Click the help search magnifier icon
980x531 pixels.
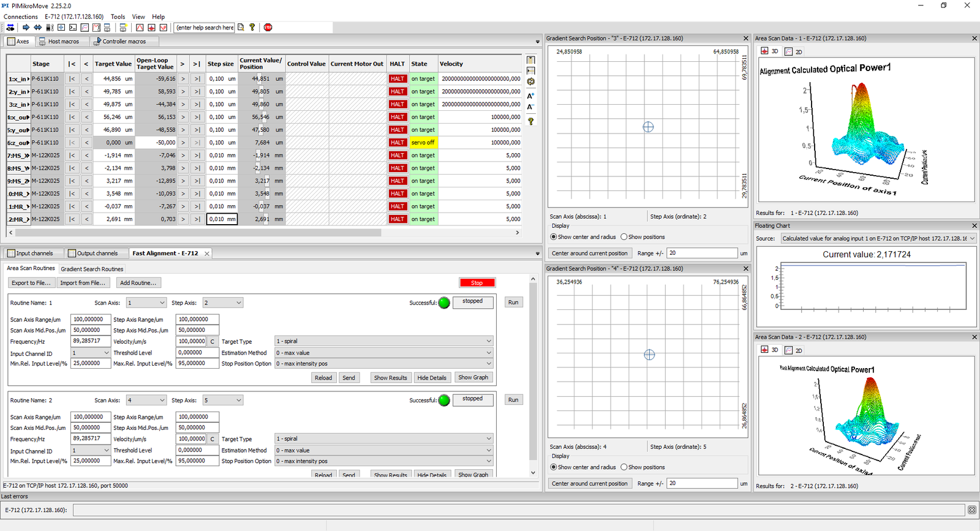pyautogui.click(x=241, y=28)
